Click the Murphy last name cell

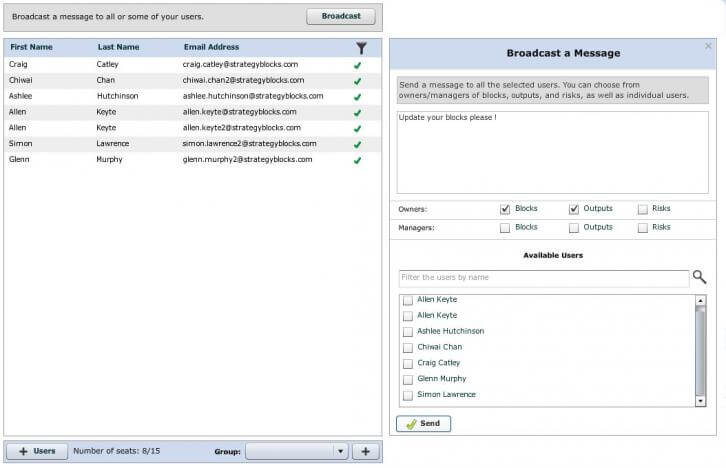click(x=109, y=159)
